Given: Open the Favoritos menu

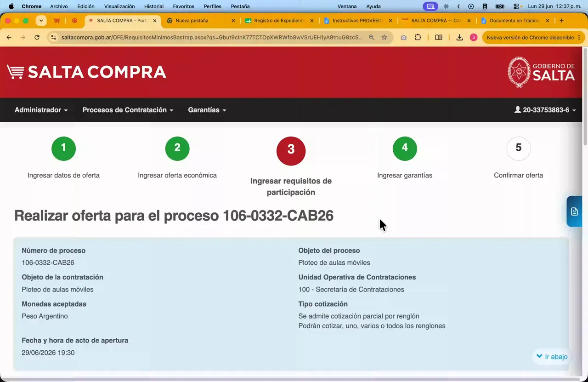Looking at the screenshot, I should [183, 6].
